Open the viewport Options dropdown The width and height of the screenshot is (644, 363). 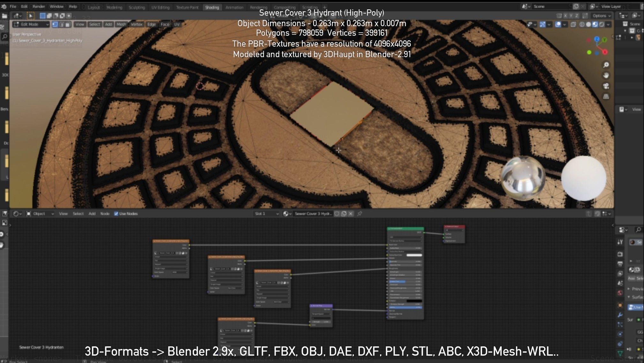[x=601, y=16]
